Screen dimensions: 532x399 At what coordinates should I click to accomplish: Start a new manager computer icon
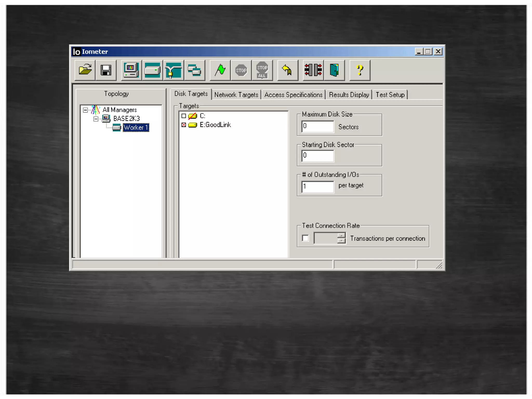(131, 70)
